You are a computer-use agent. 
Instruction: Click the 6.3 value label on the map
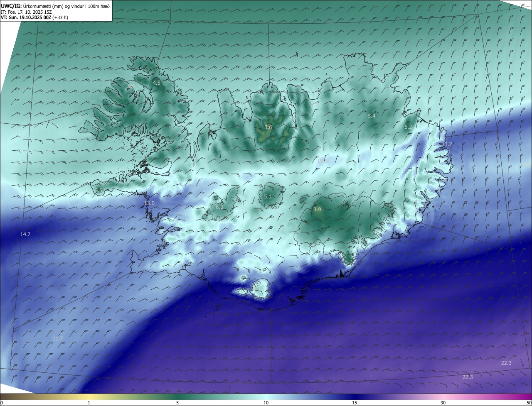pos(219,207)
